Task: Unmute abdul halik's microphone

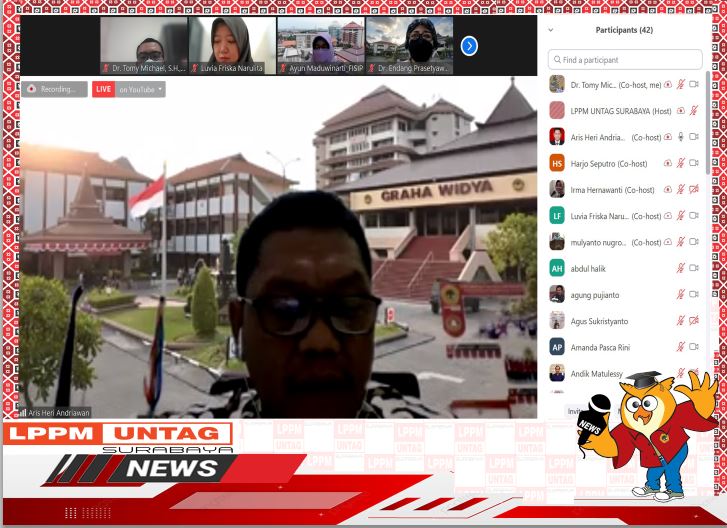Action: pyautogui.click(x=681, y=268)
